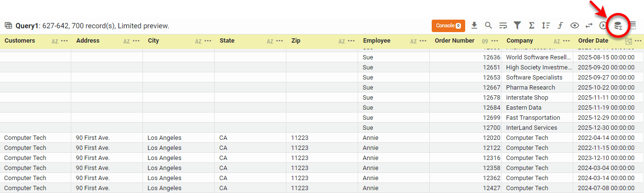Click the database summary icon circled in red
Image resolution: width=644 pixels, height=193 pixels.
point(618,26)
